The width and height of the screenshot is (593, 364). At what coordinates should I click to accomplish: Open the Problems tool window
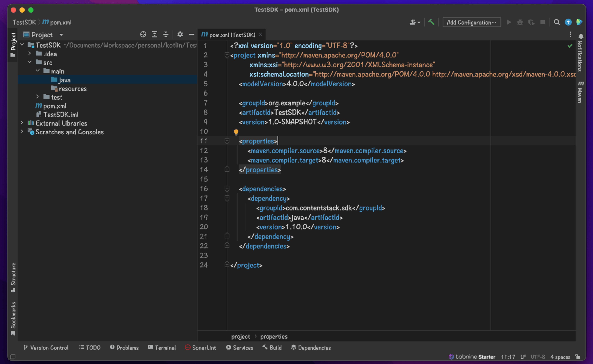pyautogui.click(x=124, y=347)
